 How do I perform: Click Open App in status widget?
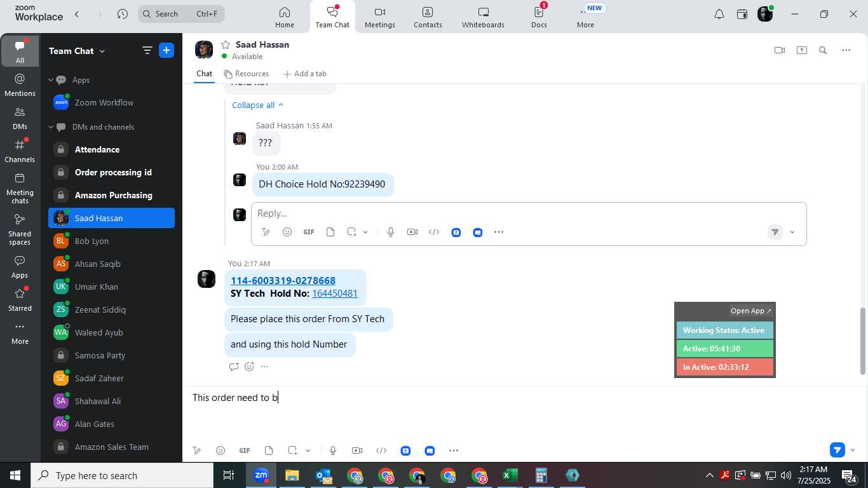[750, 311]
